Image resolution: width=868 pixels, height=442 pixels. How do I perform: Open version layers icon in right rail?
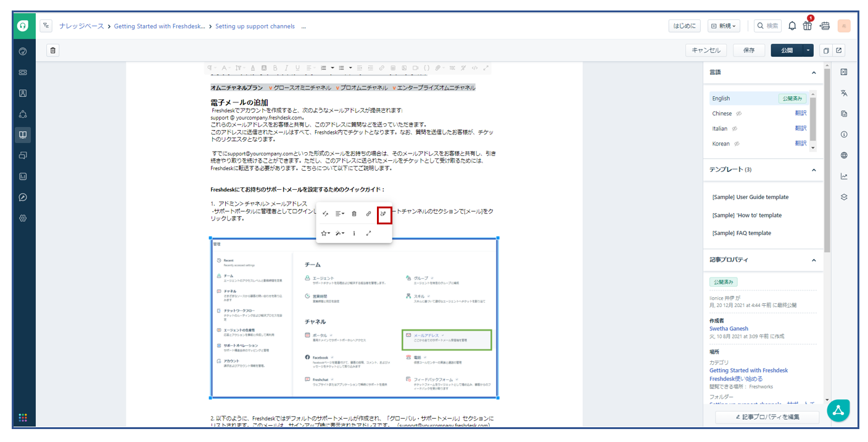pos(844,197)
